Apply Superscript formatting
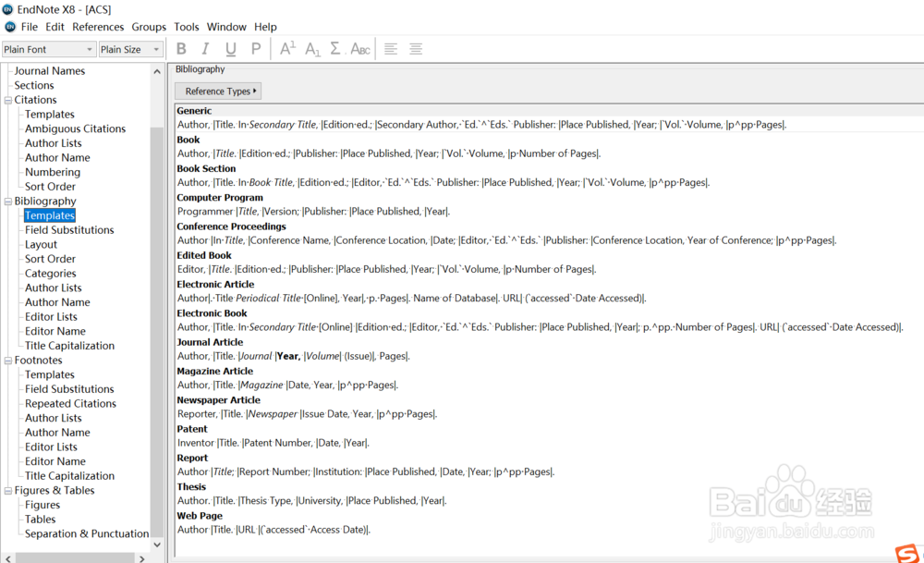Viewport: 924px width, 563px height. 287,49
